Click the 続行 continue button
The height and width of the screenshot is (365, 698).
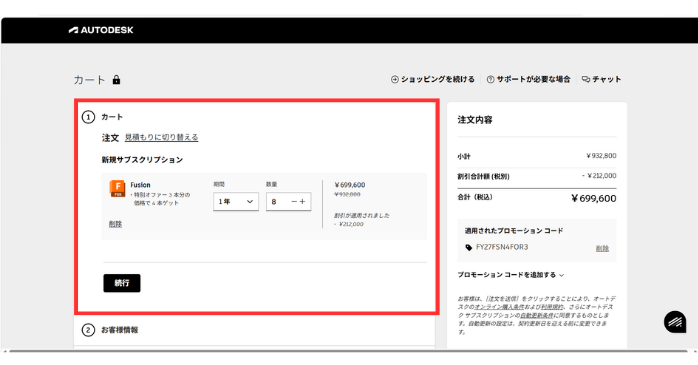tap(122, 283)
